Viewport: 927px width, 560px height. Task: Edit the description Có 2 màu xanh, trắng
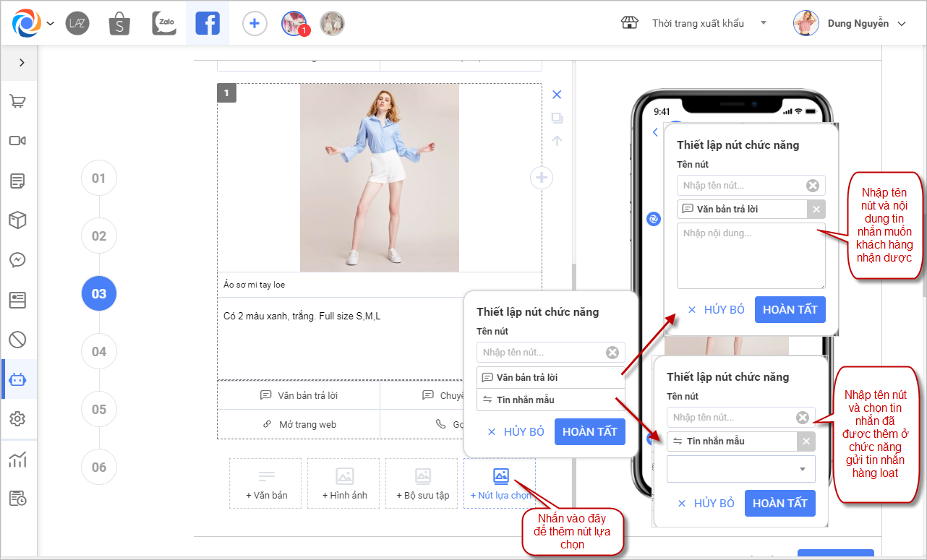341,338
